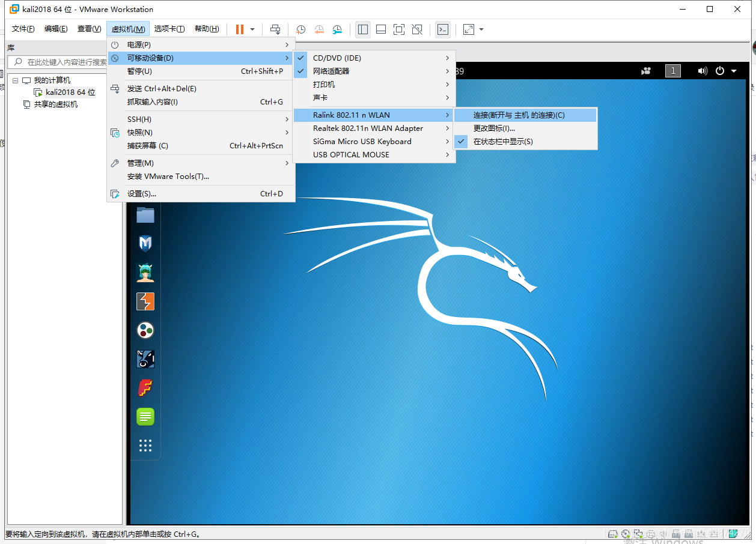This screenshot has width=756, height=544.
Task: Show applications grid in Kali dock
Action: [145, 446]
